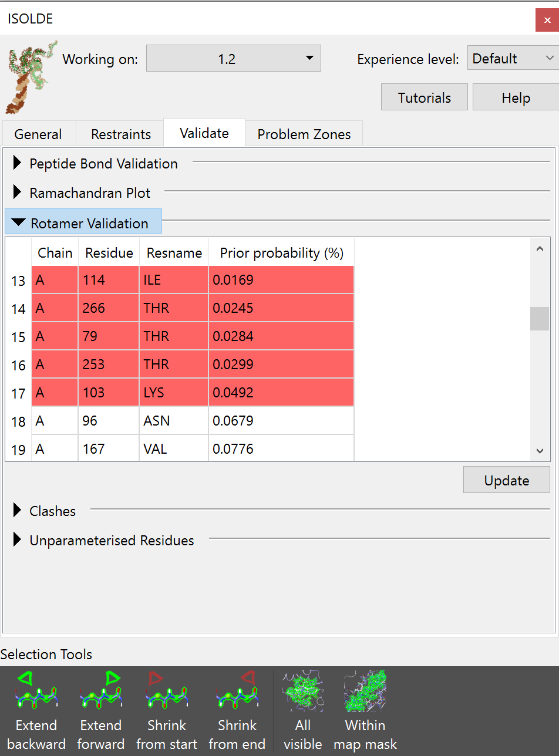The height and width of the screenshot is (756, 559).
Task: Click probability value 0.0299
Action: pyautogui.click(x=282, y=365)
